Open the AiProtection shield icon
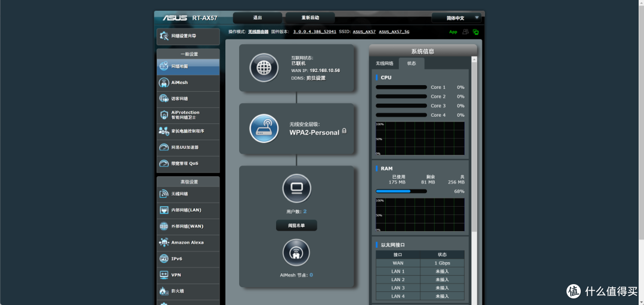The width and height of the screenshot is (644, 305). tap(164, 114)
